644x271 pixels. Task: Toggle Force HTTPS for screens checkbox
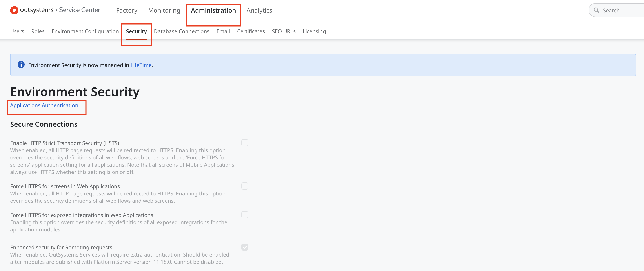244,186
